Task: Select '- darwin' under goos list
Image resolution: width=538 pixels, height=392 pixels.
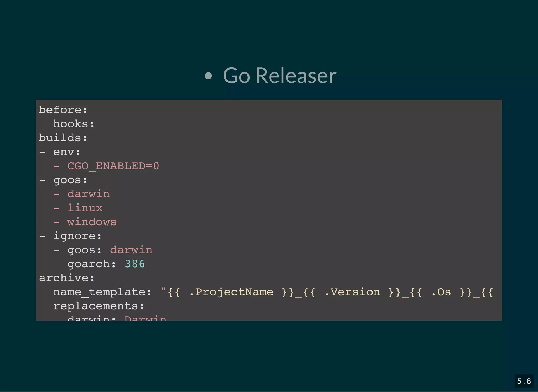Action: coord(81,194)
